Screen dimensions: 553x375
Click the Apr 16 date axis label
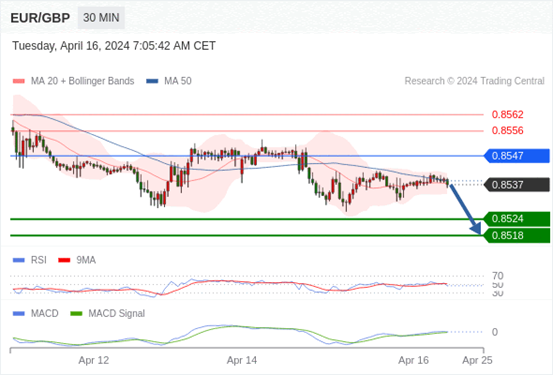413,360
